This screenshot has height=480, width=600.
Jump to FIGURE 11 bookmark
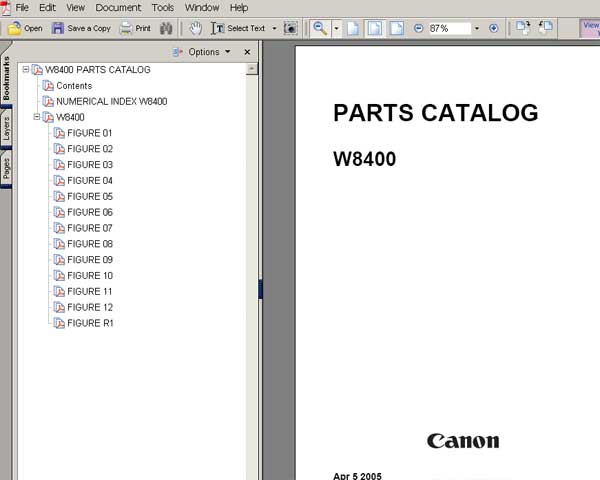point(90,291)
